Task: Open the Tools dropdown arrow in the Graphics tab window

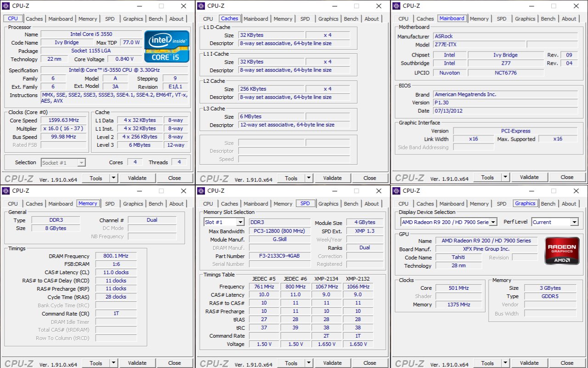Action: 505,363
